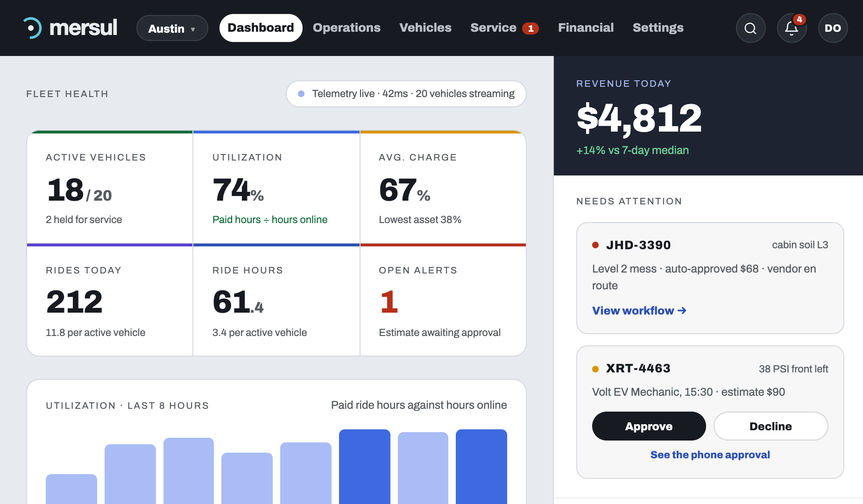This screenshot has width=863, height=504.
Task: Switch to the Dashboard tab
Action: pos(261,28)
